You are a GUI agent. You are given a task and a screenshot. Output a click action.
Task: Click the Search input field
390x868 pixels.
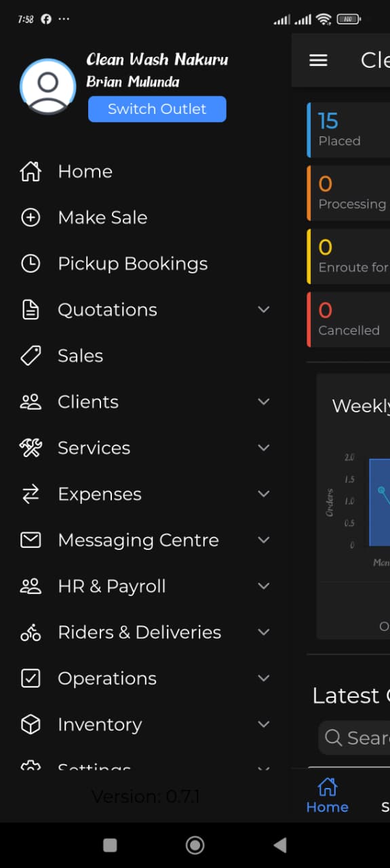pos(354,738)
